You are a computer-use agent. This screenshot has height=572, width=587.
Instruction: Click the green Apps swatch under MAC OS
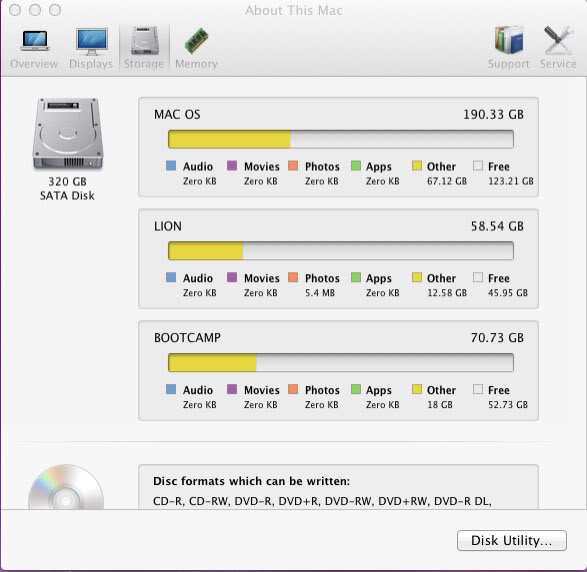(x=356, y=165)
